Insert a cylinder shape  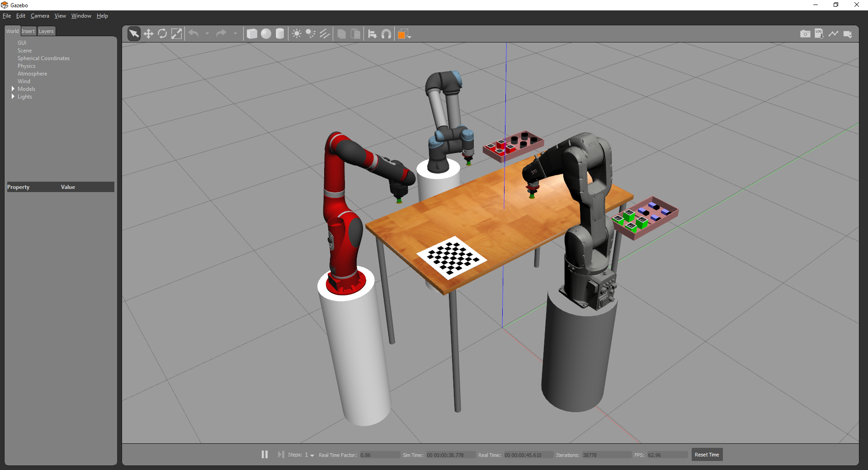coord(280,34)
